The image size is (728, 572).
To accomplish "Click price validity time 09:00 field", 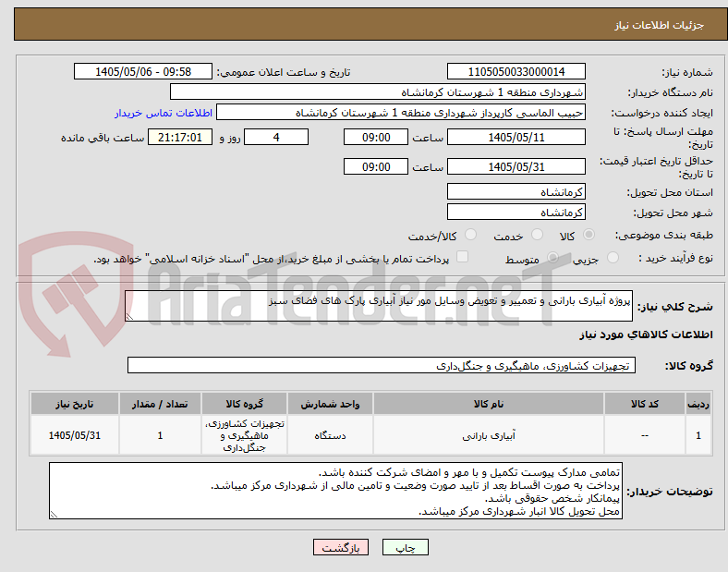I will click(x=376, y=166).
